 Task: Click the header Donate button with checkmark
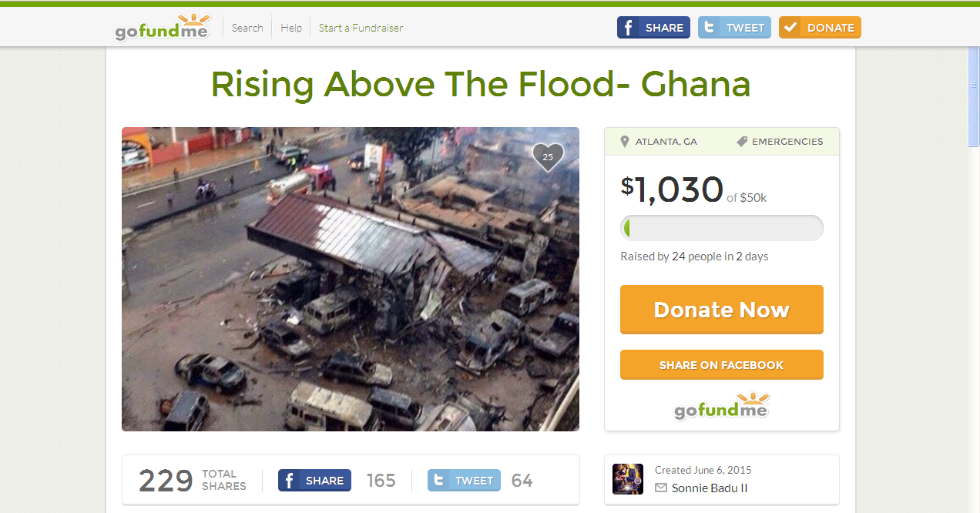click(x=820, y=28)
